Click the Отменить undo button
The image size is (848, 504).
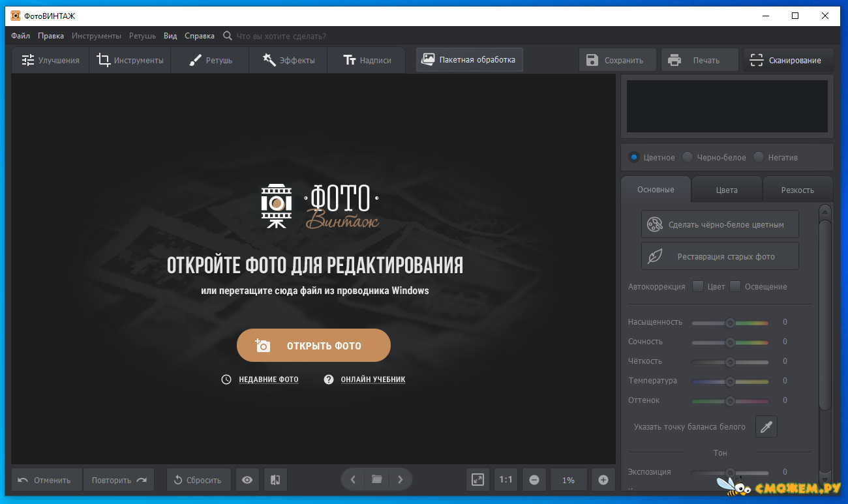coord(47,480)
